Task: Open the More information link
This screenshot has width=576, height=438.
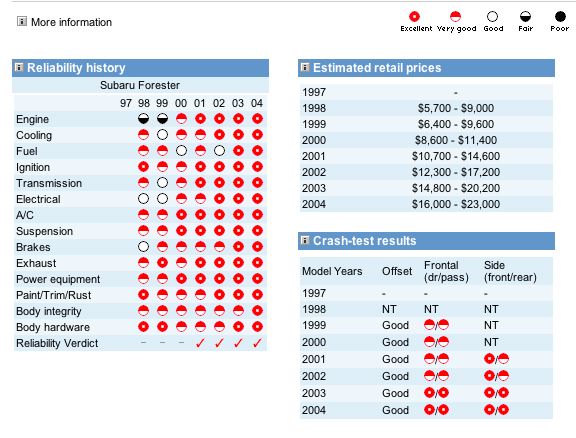Action: tap(71, 22)
